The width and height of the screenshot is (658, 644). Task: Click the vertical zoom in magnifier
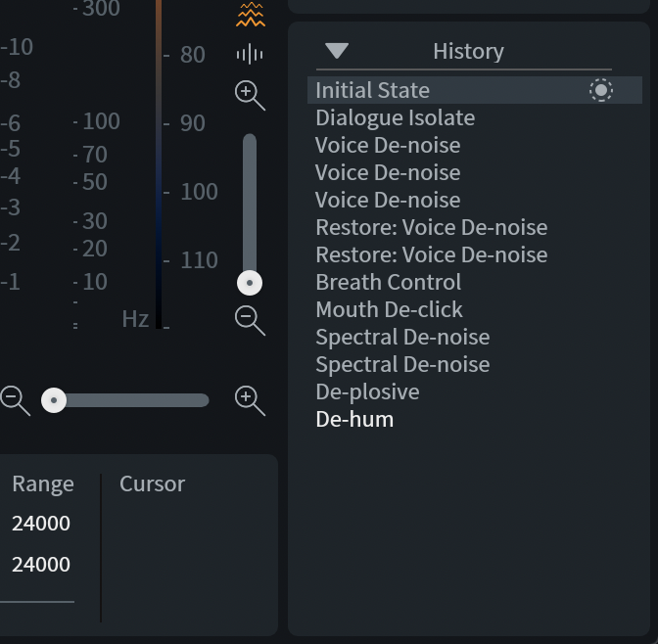[x=250, y=96]
